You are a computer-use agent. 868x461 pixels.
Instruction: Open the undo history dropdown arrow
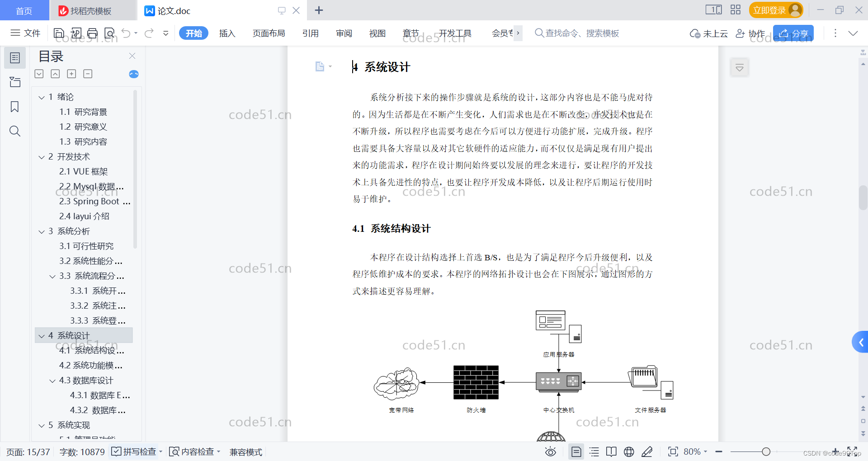coord(136,33)
